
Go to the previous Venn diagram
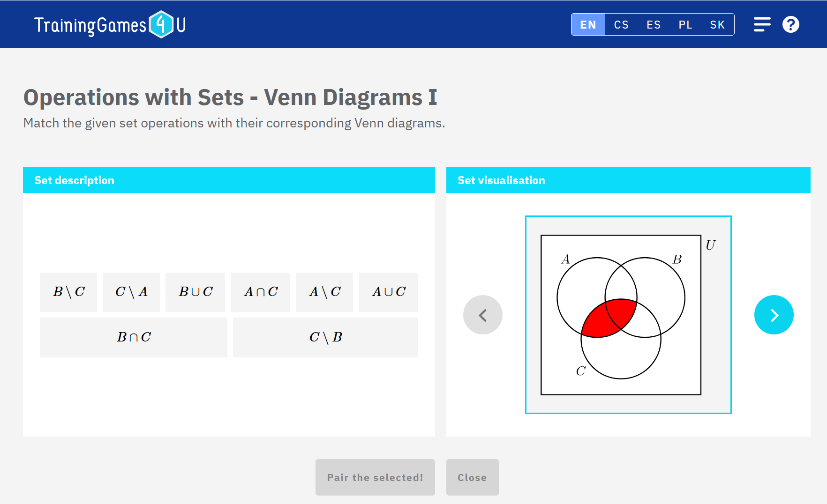coord(482,315)
